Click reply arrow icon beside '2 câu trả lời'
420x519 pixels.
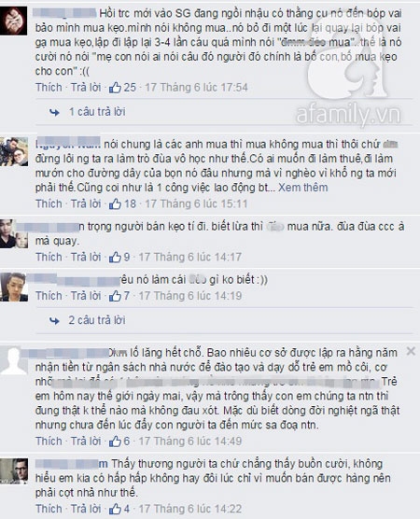pyautogui.click(x=54, y=321)
